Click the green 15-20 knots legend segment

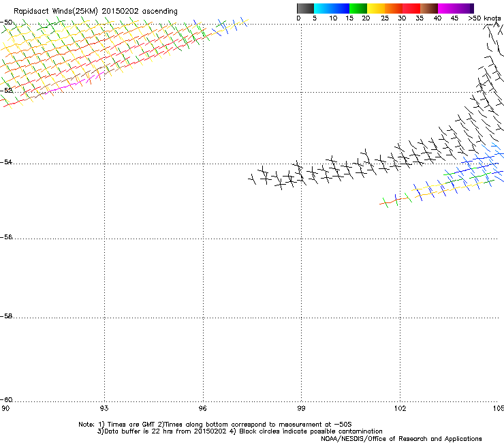pos(358,8)
